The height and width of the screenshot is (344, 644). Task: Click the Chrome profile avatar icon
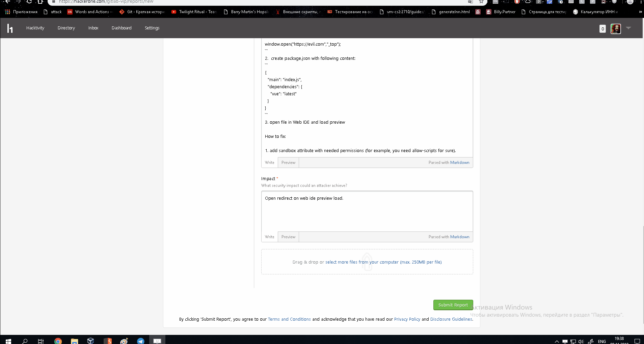630,1
